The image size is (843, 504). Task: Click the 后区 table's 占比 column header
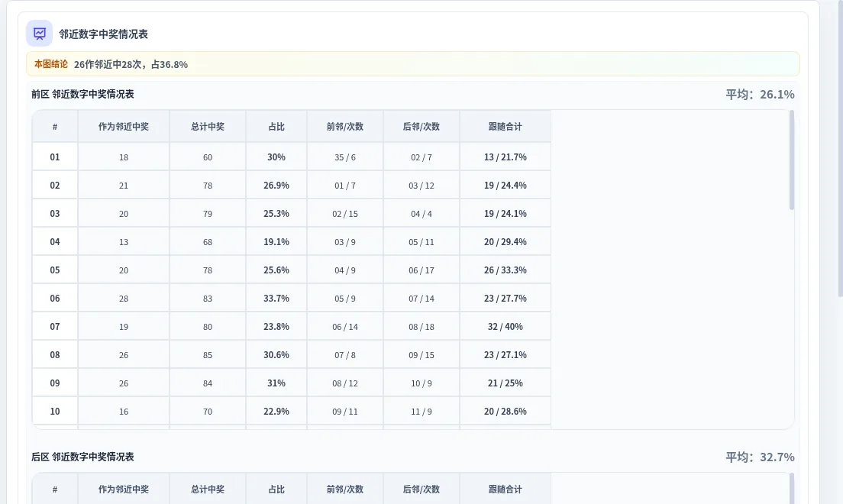[x=276, y=489]
